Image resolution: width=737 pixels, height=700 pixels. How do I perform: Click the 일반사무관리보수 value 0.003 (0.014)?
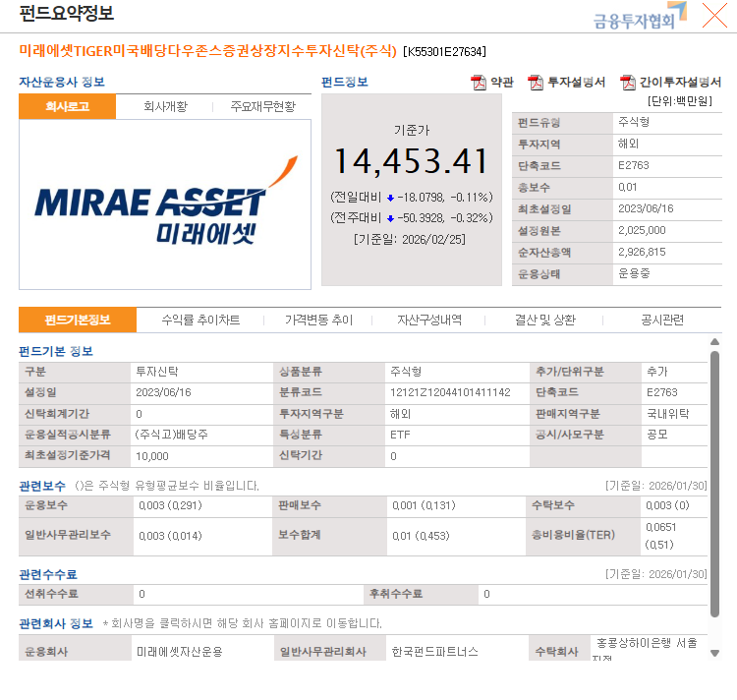[x=170, y=536]
